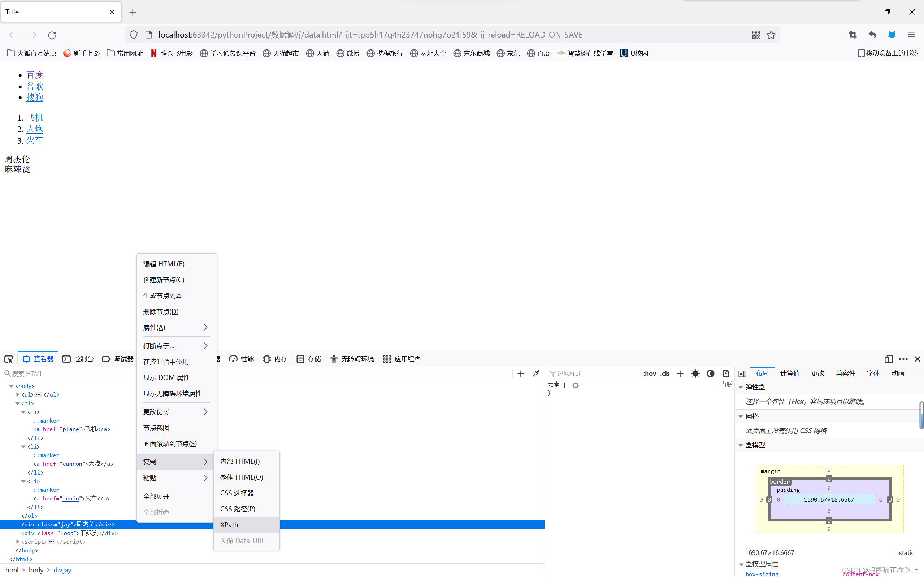Click the responsive design mode icon
924x577 pixels.
click(x=889, y=359)
